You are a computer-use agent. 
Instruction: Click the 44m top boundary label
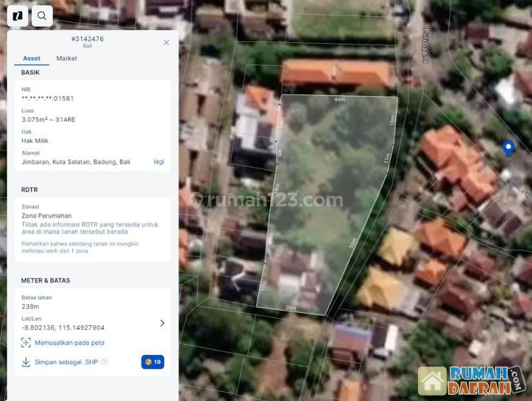point(339,99)
